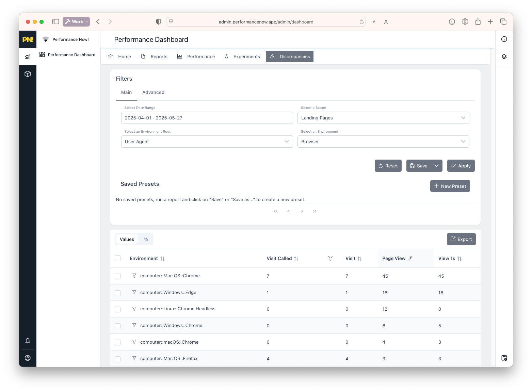Sort by View 1s column
The width and height of the screenshot is (532, 392).
point(460,259)
